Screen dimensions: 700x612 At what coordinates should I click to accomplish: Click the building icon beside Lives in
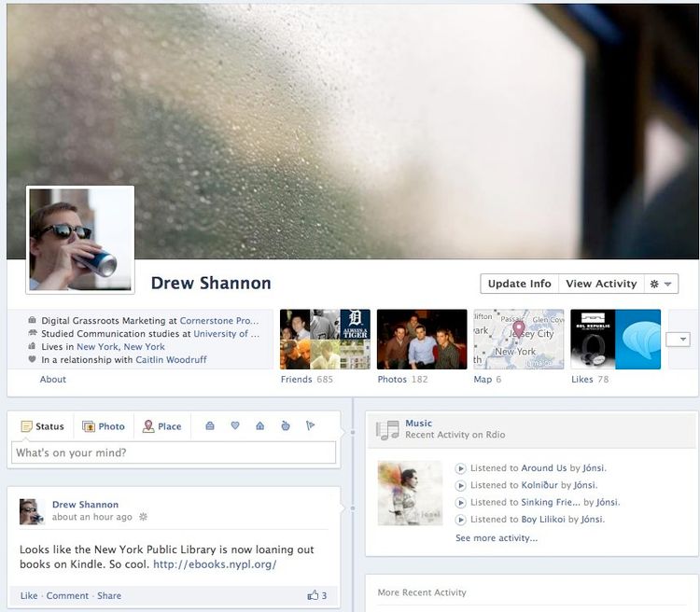pos(32,346)
